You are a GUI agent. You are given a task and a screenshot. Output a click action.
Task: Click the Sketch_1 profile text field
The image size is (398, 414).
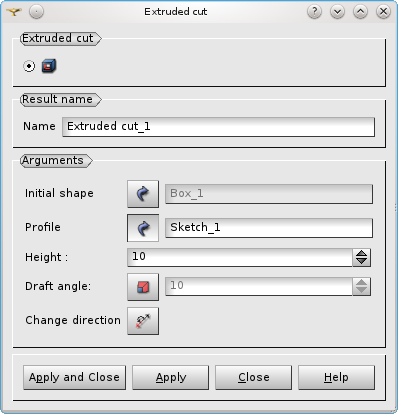[x=269, y=228]
